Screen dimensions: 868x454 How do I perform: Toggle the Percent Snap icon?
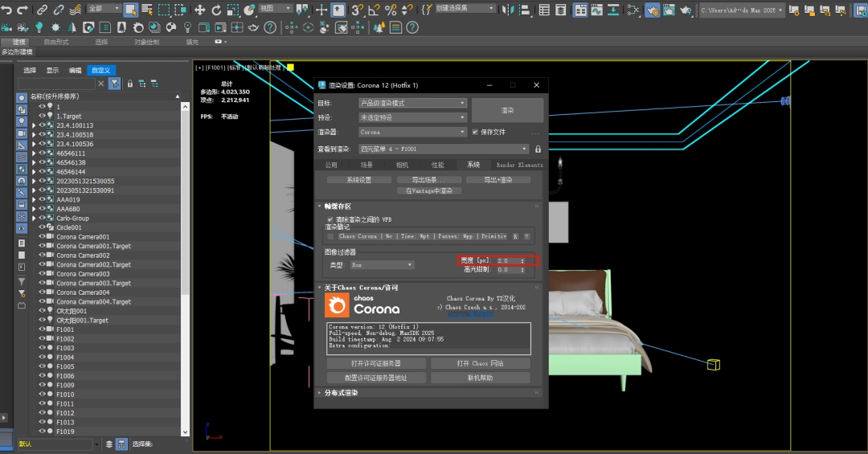pyautogui.click(x=391, y=10)
